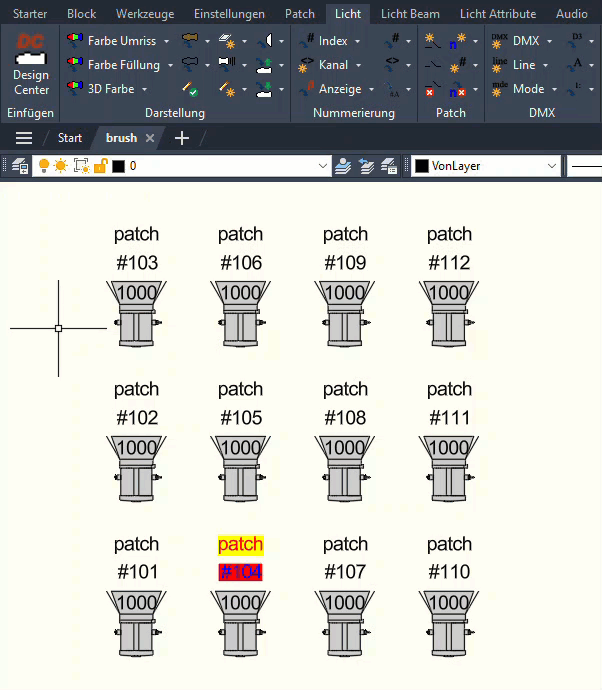Click the half-circle beam display icon
The width and height of the screenshot is (602, 690).
coord(265,40)
